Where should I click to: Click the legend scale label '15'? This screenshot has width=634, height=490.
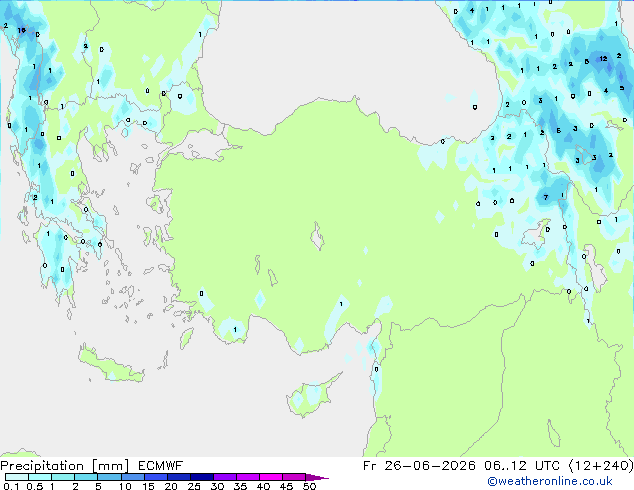point(148,486)
